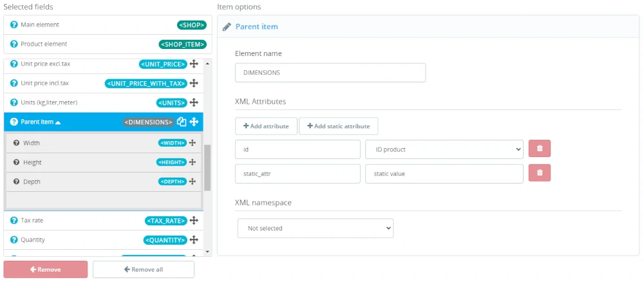Click the copy icon on Parent item row
This screenshot has height=282, width=644.
tap(182, 122)
